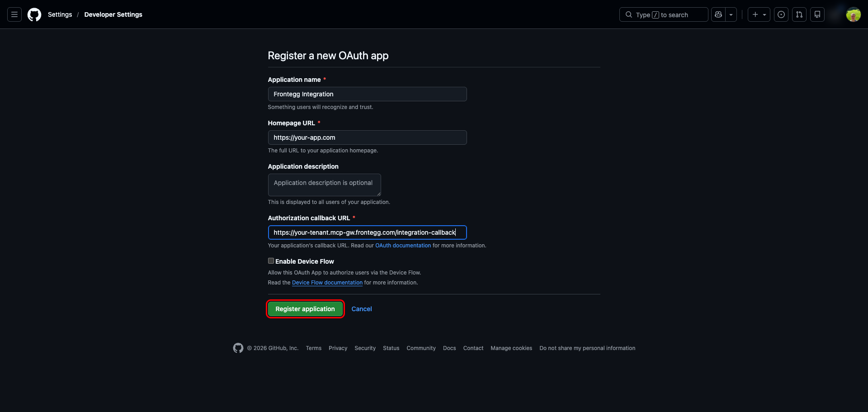Open Device Flow documentation link
This screenshot has width=868, height=412.
327,283
